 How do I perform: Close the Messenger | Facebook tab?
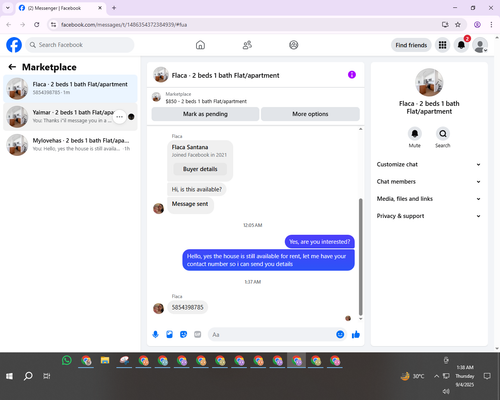(x=100, y=8)
